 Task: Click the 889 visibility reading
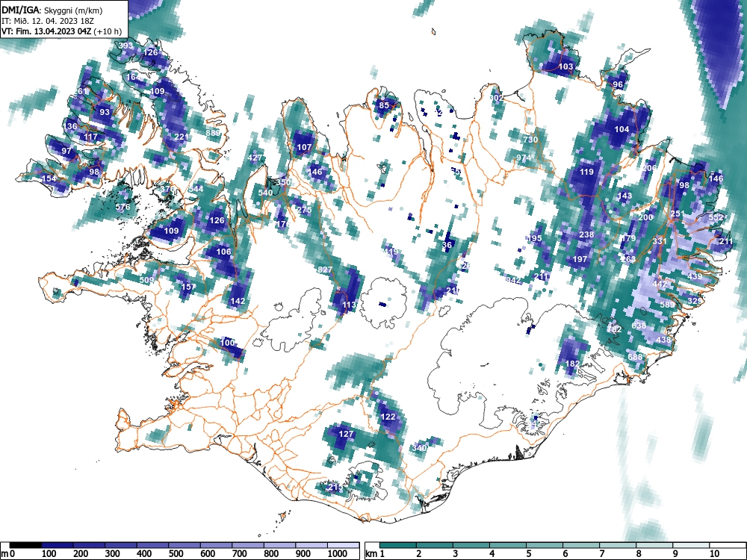(213, 133)
